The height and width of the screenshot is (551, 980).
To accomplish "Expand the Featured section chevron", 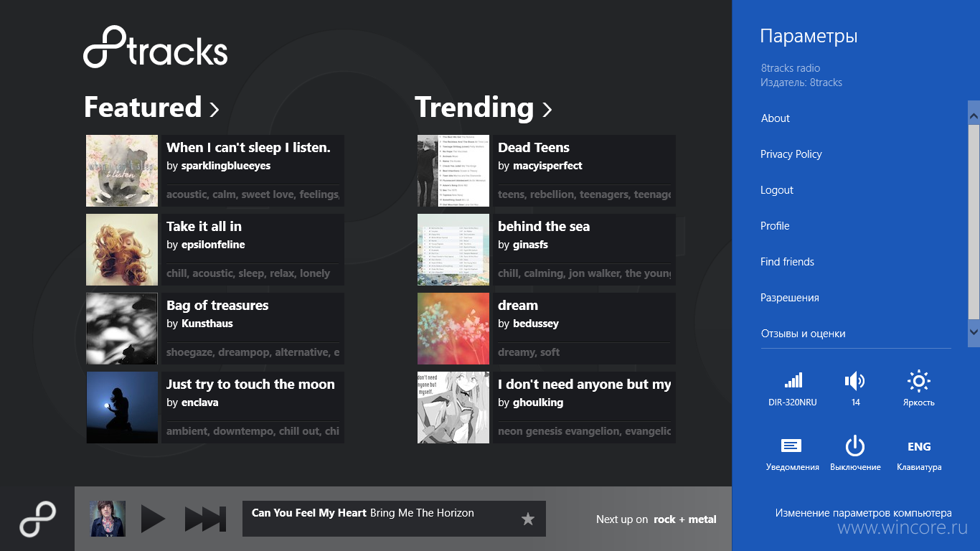I will pos(214,109).
